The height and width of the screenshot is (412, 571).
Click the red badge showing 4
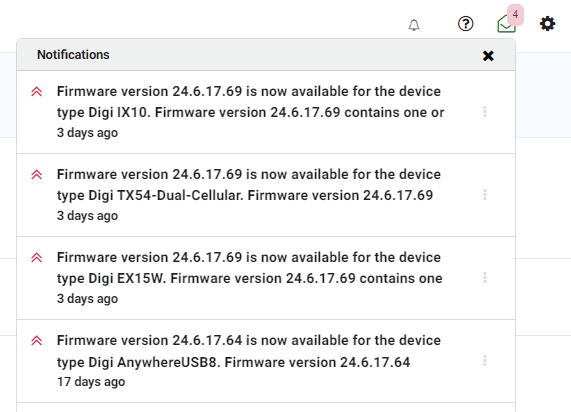pos(515,15)
